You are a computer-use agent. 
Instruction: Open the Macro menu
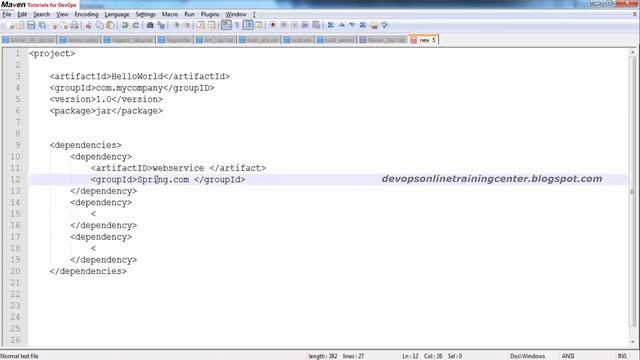click(x=170, y=14)
